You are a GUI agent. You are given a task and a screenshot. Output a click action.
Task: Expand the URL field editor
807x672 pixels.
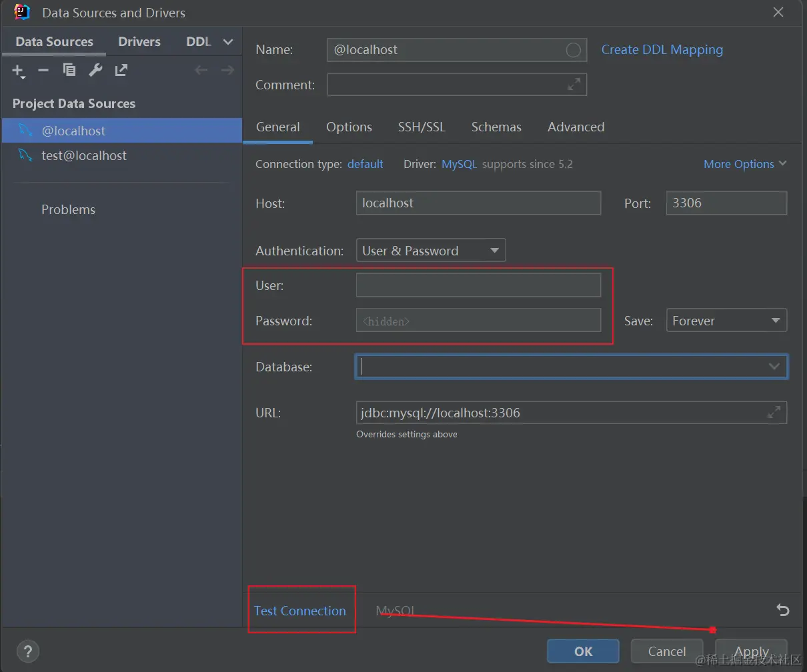click(x=774, y=413)
